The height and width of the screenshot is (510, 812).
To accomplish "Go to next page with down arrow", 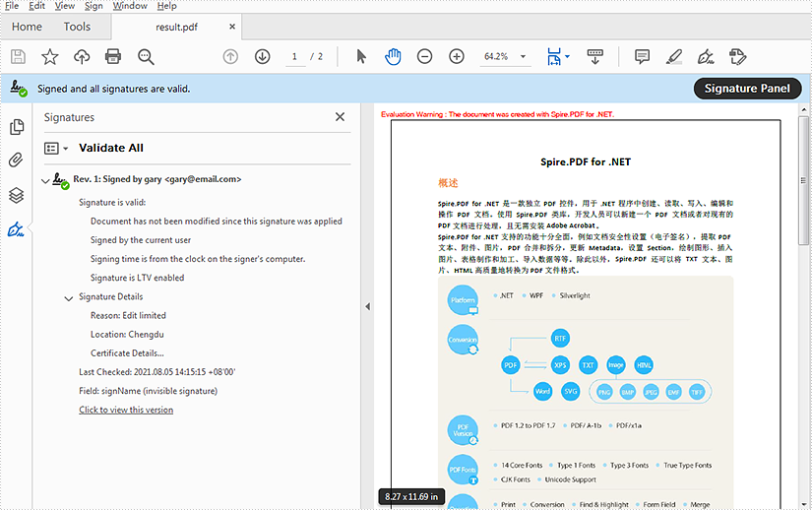I will click(263, 56).
